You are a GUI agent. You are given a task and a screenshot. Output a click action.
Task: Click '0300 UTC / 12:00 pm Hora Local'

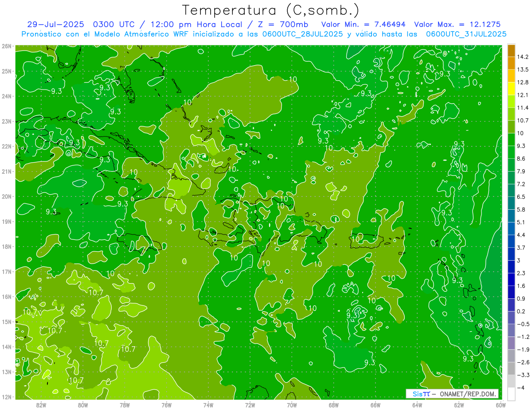click(x=168, y=24)
